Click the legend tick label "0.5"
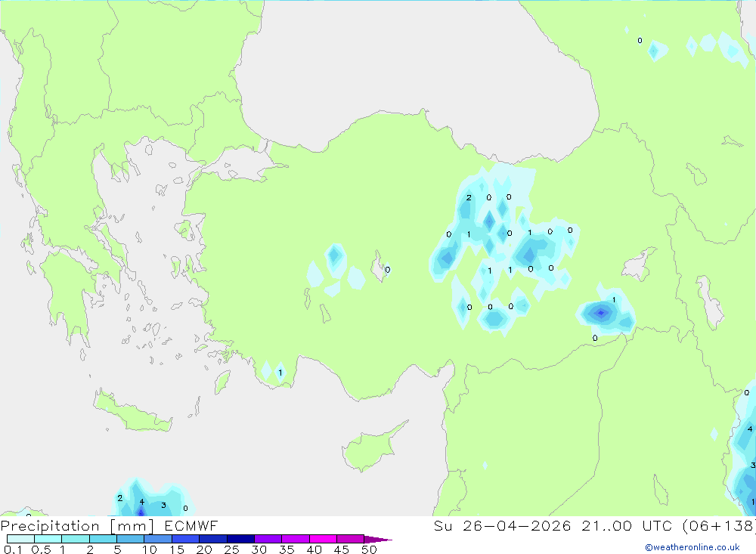Viewport: 756px width, 554px height. click(x=41, y=549)
